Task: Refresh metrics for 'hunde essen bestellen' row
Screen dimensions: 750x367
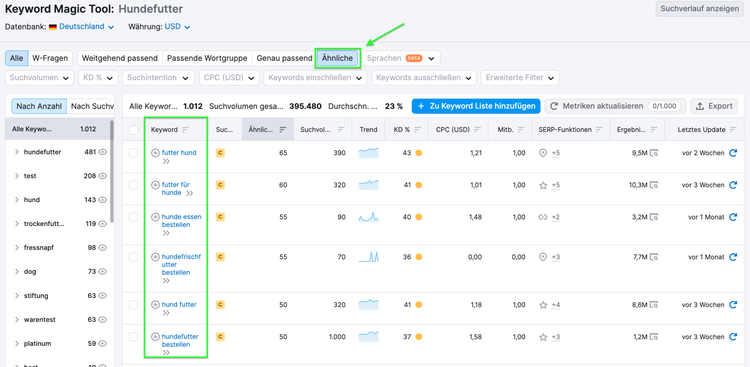Action: (x=733, y=217)
